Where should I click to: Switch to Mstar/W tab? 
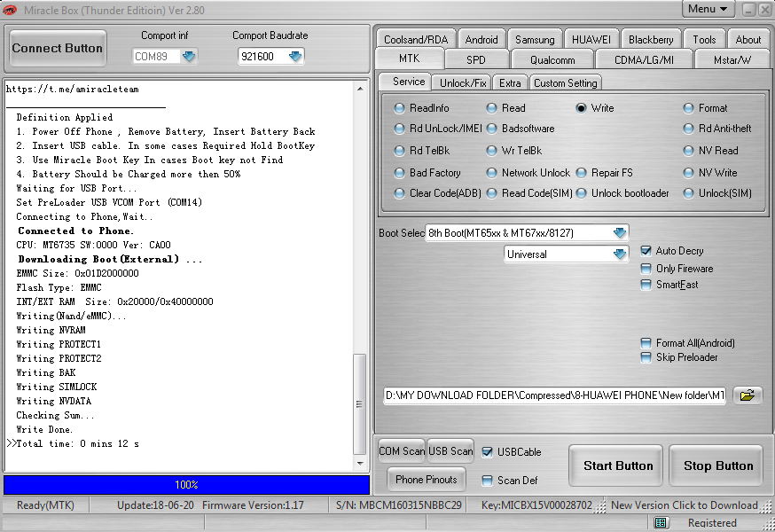732,59
